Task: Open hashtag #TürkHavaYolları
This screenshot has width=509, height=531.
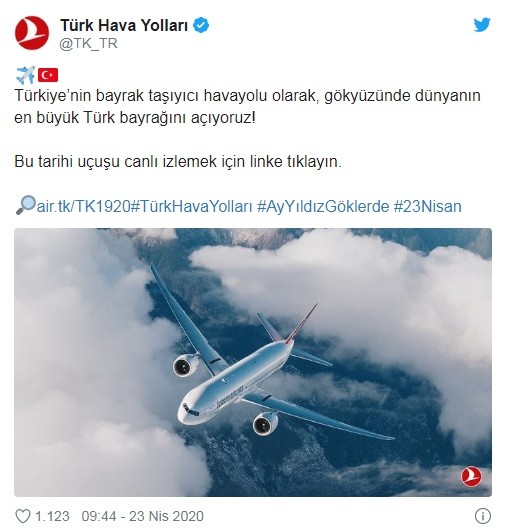Action: pyautogui.click(x=191, y=206)
